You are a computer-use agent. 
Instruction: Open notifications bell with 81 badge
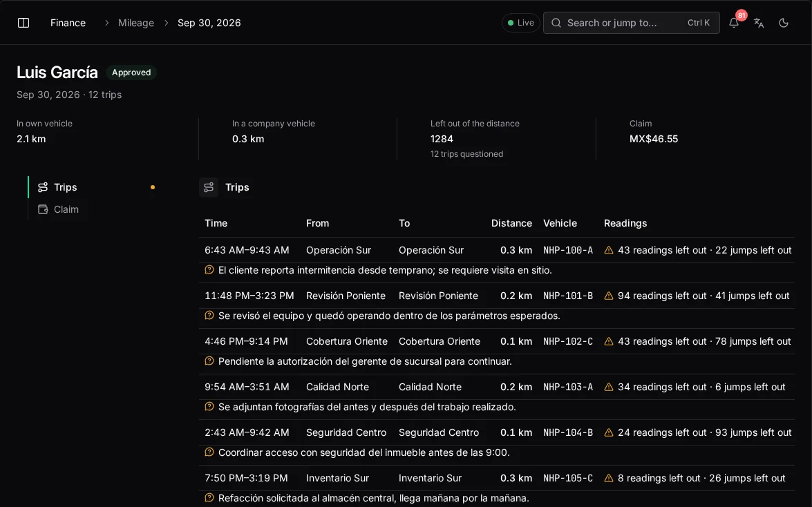click(x=734, y=23)
